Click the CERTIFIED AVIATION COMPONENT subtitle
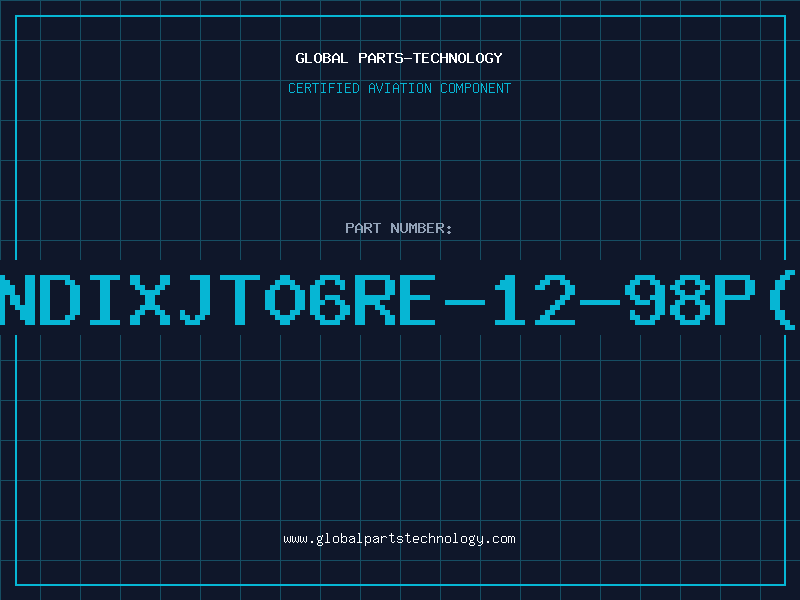The image size is (800, 600). coord(399,88)
